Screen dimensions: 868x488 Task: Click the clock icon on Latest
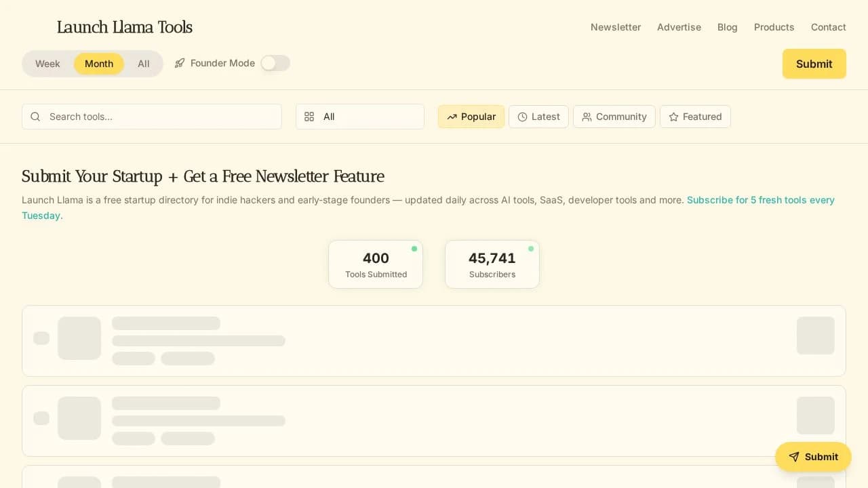pyautogui.click(x=522, y=117)
